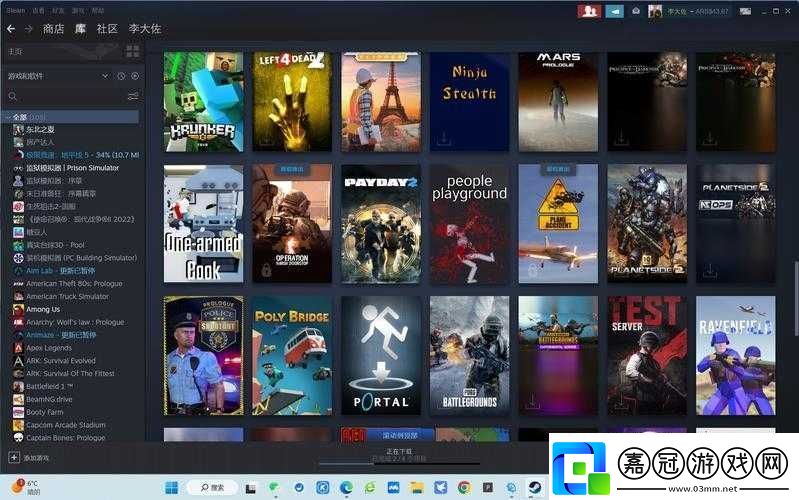Select Captain Bones: Prologue entry
799x500 pixels.
tap(66, 437)
